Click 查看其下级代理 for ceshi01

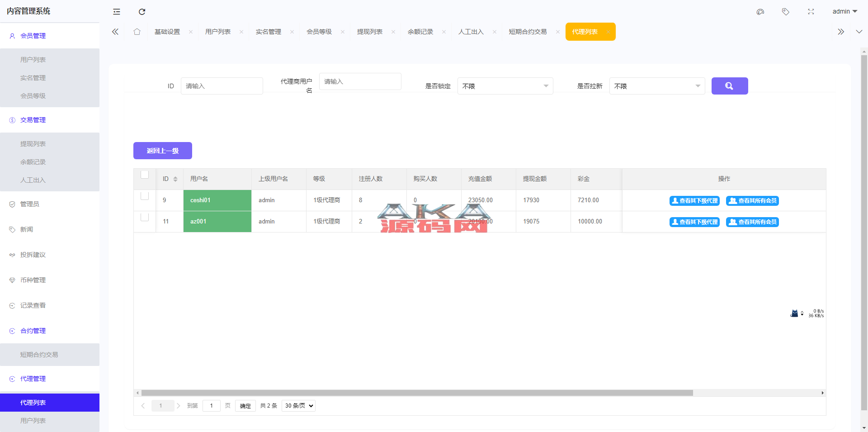[x=694, y=201]
